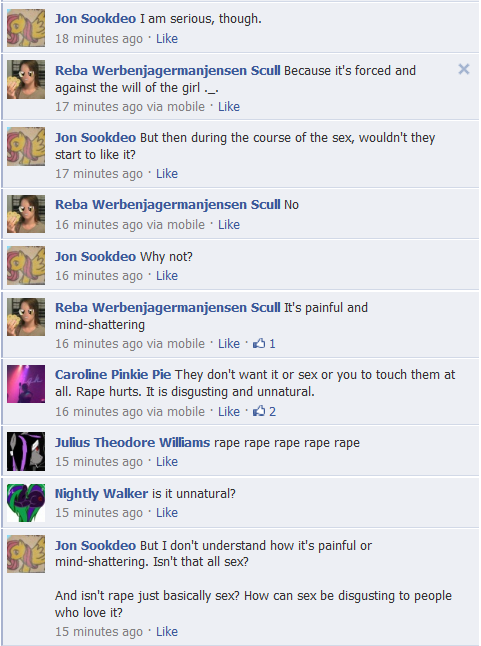The height and width of the screenshot is (646, 481).
Task: Click the X icon on Reba's first comment
Action: [x=464, y=69]
